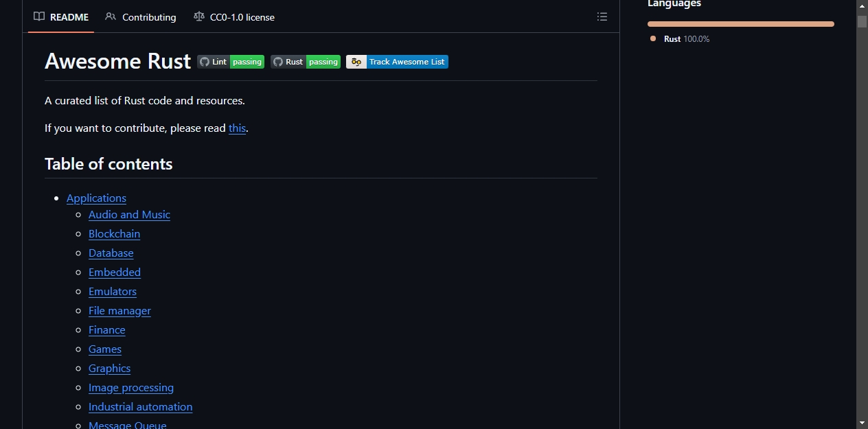Click the Lint passing badge
This screenshot has height=429, width=868.
click(x=231, y=62)
